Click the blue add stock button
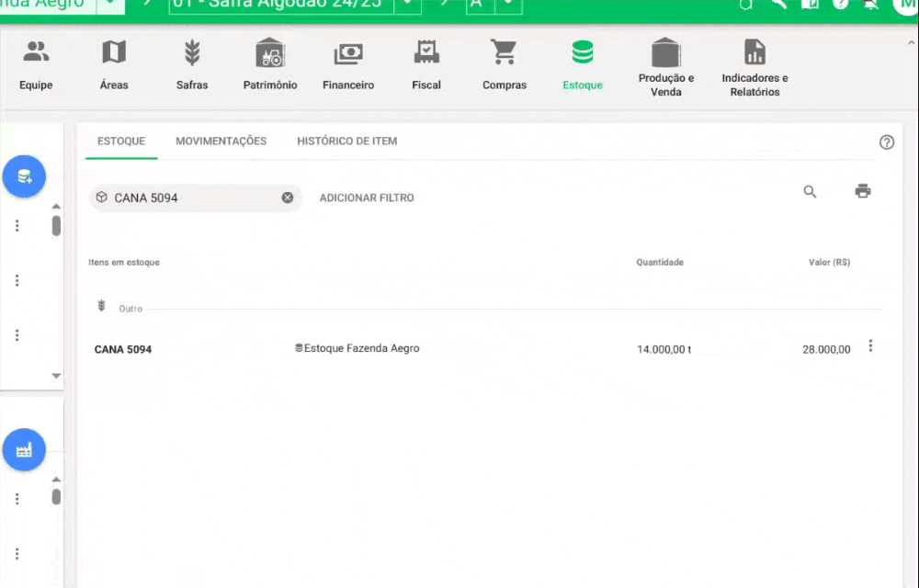This screenshot has height=588, width=919. point(24,177)
